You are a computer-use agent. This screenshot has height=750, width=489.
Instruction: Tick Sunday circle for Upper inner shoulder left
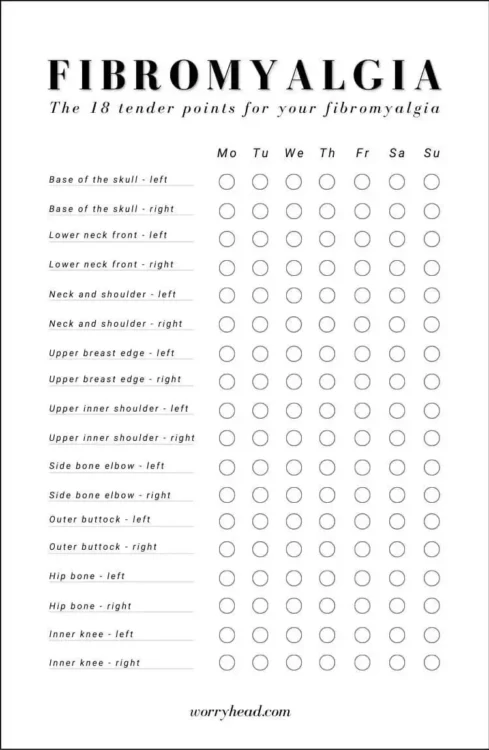(432, 410)
